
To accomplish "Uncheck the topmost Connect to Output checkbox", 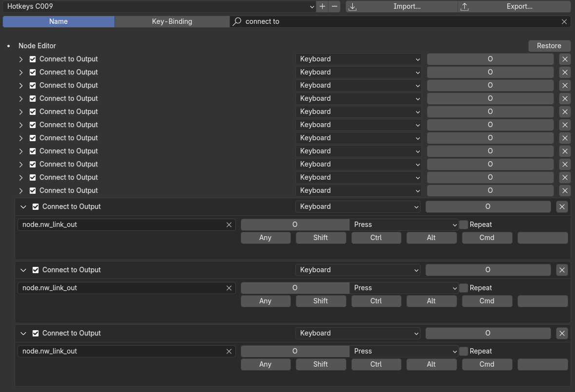I will [x=33, y=59].
